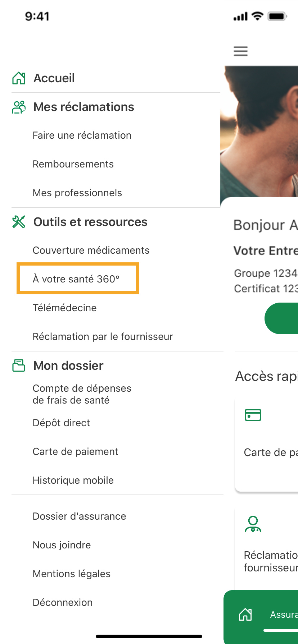The height and width of the screenshot is (644, 298).
Task: Tap Déconnexion to log out
Action: click(63, 603)
